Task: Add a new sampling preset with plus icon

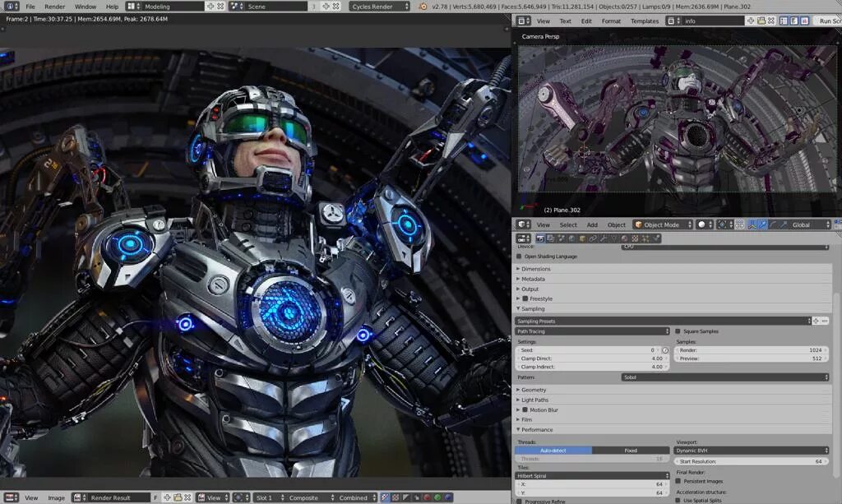Action: (817, 321)
